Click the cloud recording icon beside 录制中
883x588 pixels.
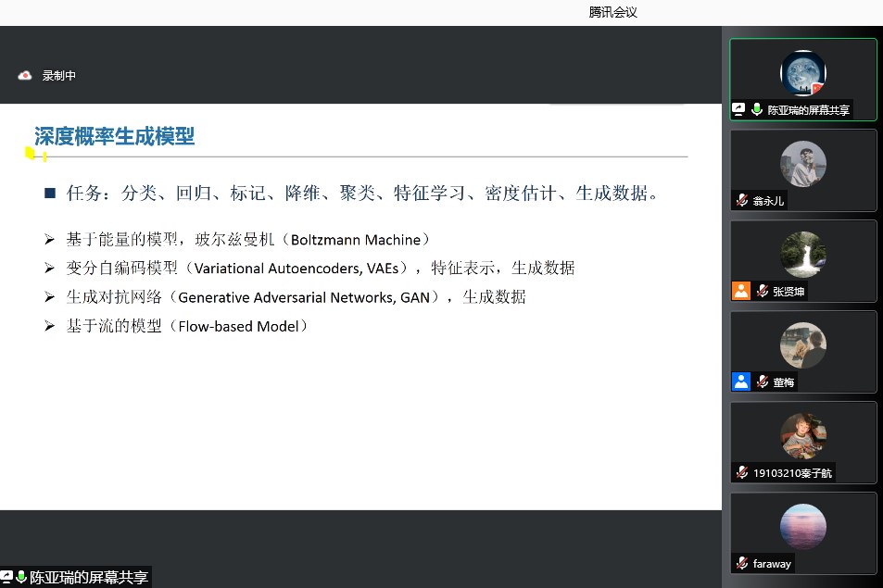coord(25,76)
